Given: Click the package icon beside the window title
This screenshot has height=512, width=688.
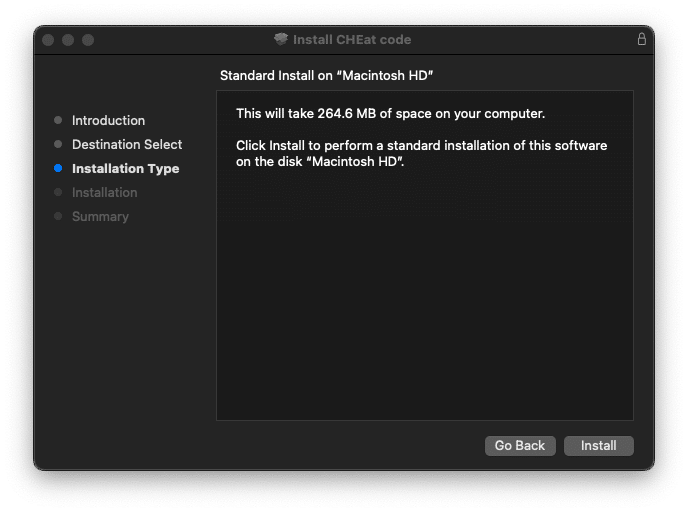Looking at the screenshot, I should tap(281, 39).
